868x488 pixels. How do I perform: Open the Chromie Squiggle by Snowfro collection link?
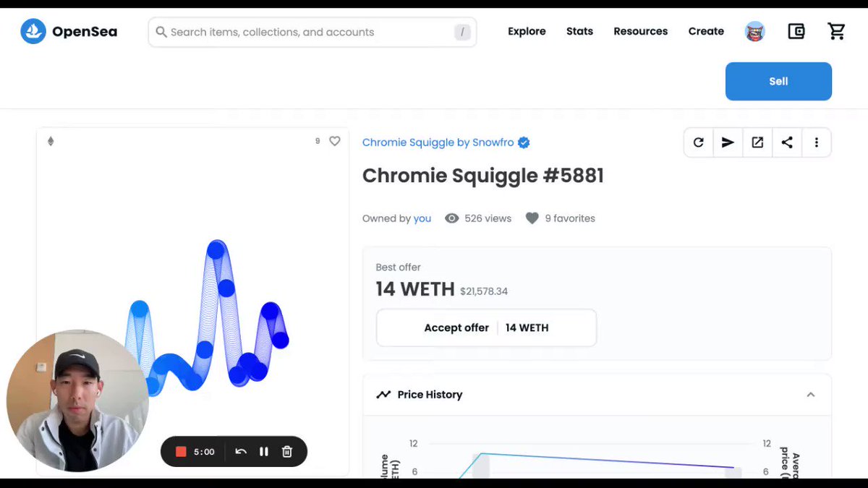point(438,142)
